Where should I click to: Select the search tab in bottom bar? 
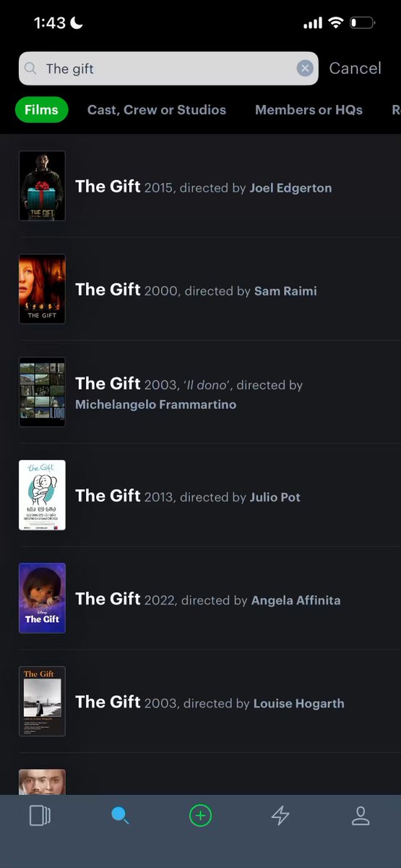pos(120,816)
